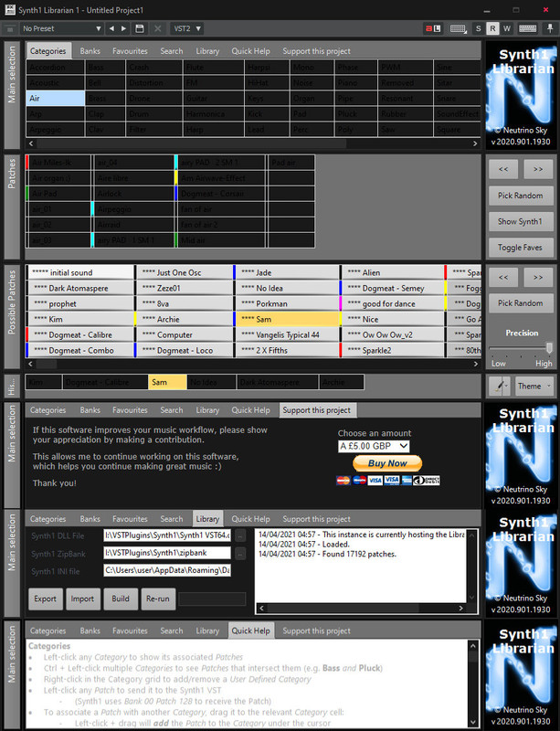Show the virtual keyboard icon next to W
The image size is (560, 731).
point(527,29)
